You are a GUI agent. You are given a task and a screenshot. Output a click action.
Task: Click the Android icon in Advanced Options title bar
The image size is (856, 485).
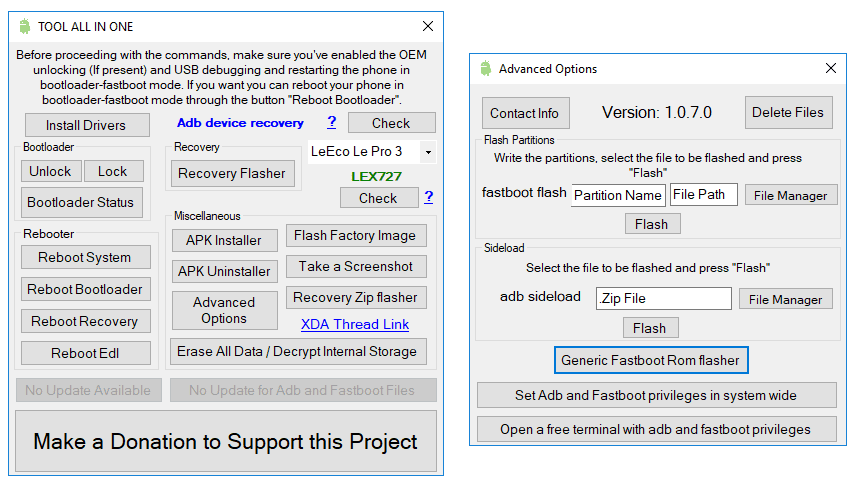click(485, 68)
